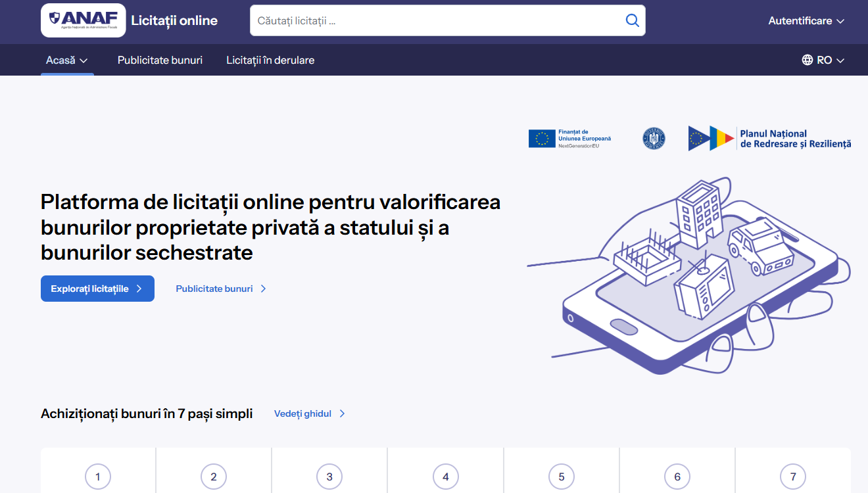Open the Licitații în derulare section
868x493 pixels.
tap(270, 60)
